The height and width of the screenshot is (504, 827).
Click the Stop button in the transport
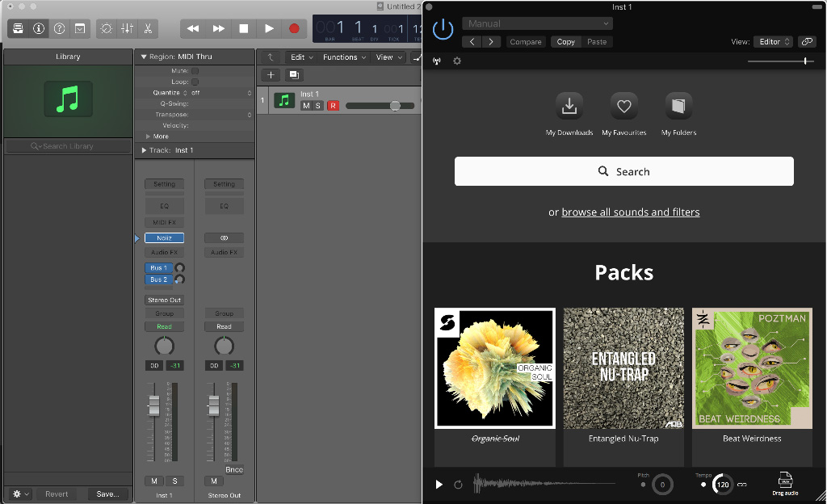(x=244, y=27)
